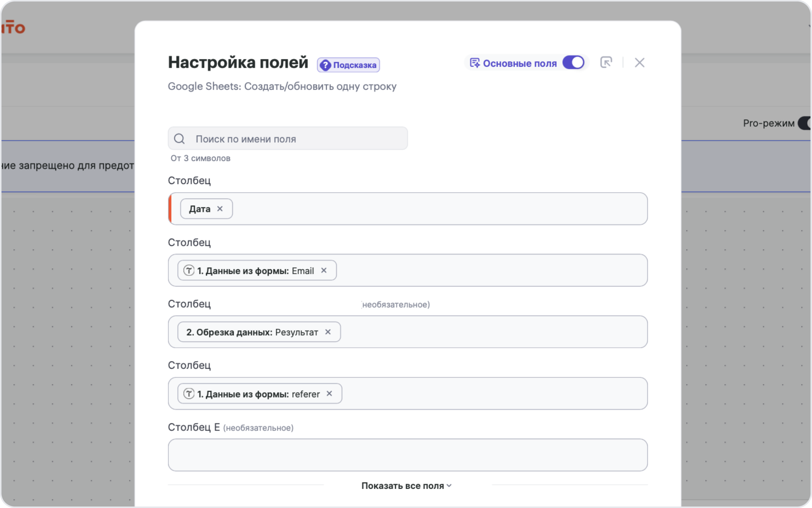The image size is (812, 508).
Task: Remove the Email tag from column
Action: click(324, 270)
